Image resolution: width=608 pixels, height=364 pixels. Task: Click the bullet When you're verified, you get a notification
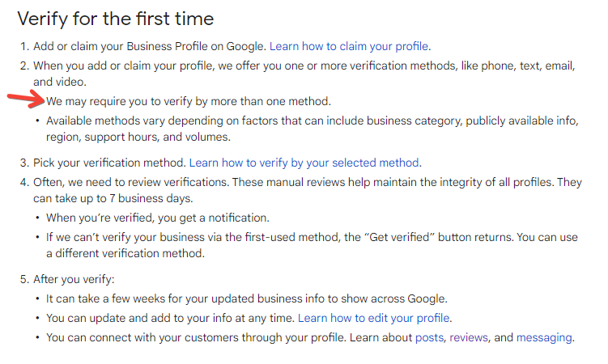pyautogui.click(x=157, y=218)
